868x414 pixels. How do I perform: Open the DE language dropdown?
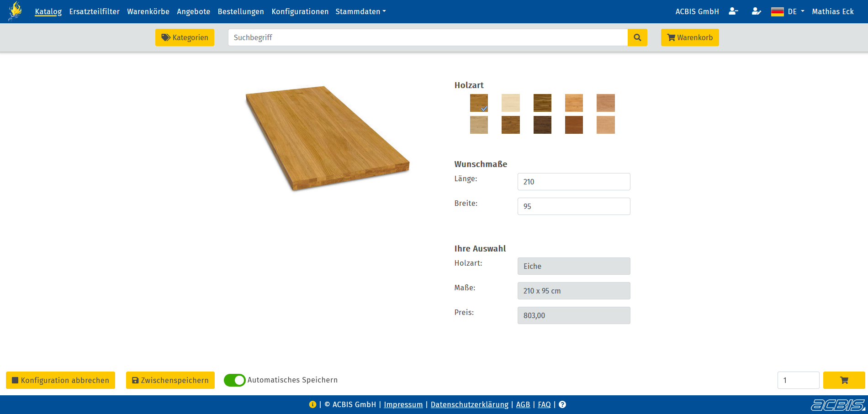point(787,11)
